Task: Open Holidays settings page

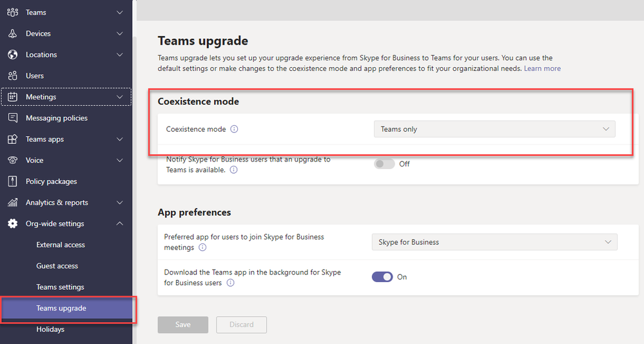Action: pos(50,329)
